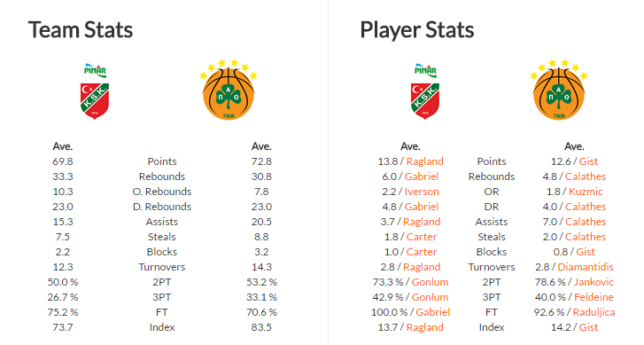Open Jankovic link in 2PT row
Screen dimensions: 644x345
coord(594,282)
